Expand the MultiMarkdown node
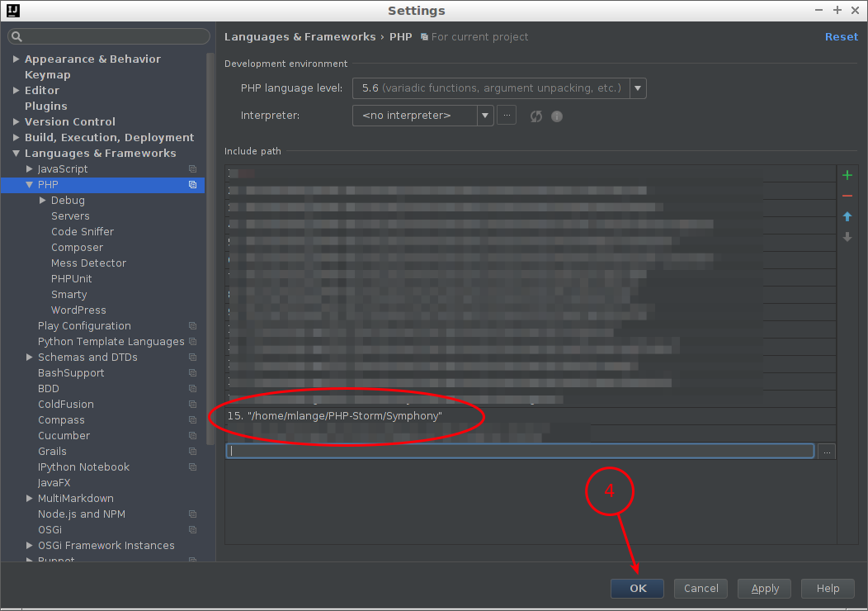This screenshot has width=868, height=611. point(30,499)
